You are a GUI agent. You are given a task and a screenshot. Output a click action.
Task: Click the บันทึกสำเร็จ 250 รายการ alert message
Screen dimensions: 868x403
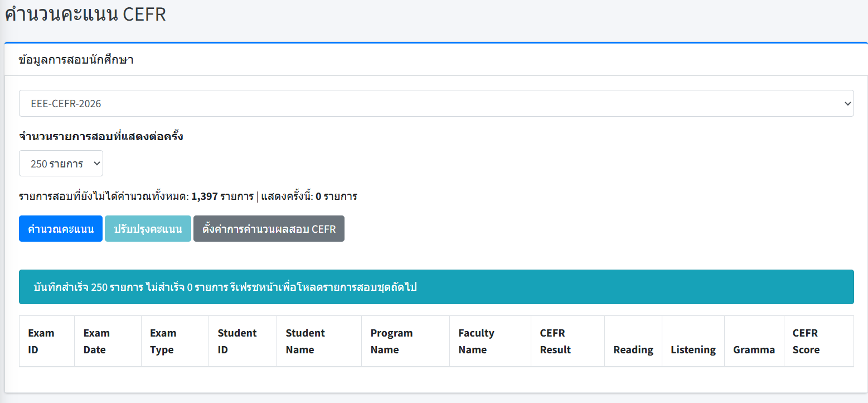(x=436, y=287)
